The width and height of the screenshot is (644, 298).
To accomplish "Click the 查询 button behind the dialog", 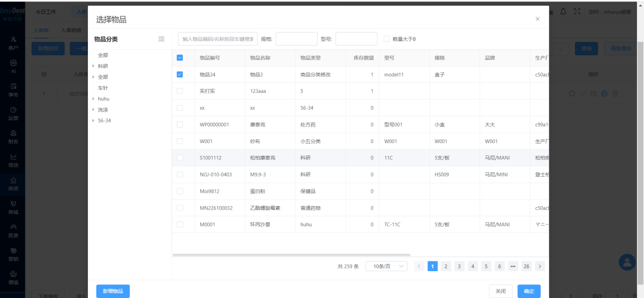I will pos(586,49).
